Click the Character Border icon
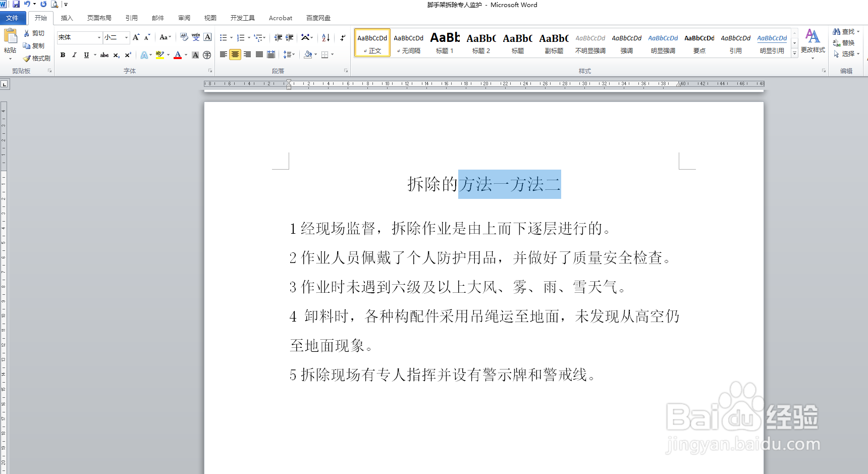The height and width of the screenshot is (474, 868). click(x=207, y=37)
